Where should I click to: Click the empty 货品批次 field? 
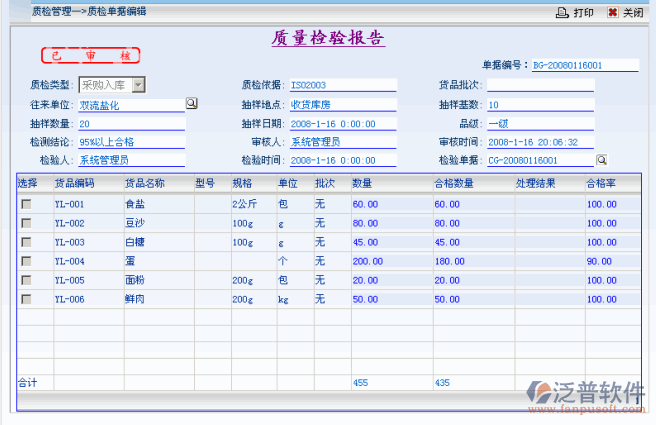(540, 86)
